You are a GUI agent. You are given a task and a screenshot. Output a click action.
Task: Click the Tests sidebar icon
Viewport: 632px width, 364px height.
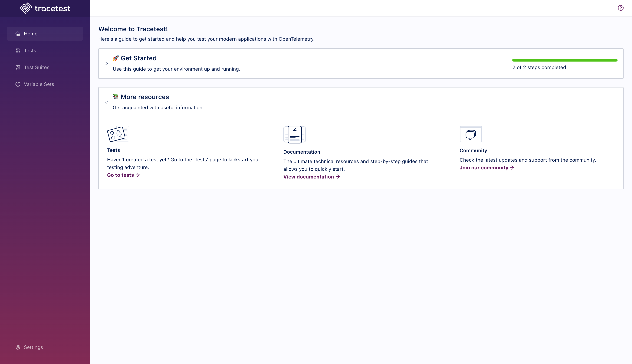click(x=18, y=50)
